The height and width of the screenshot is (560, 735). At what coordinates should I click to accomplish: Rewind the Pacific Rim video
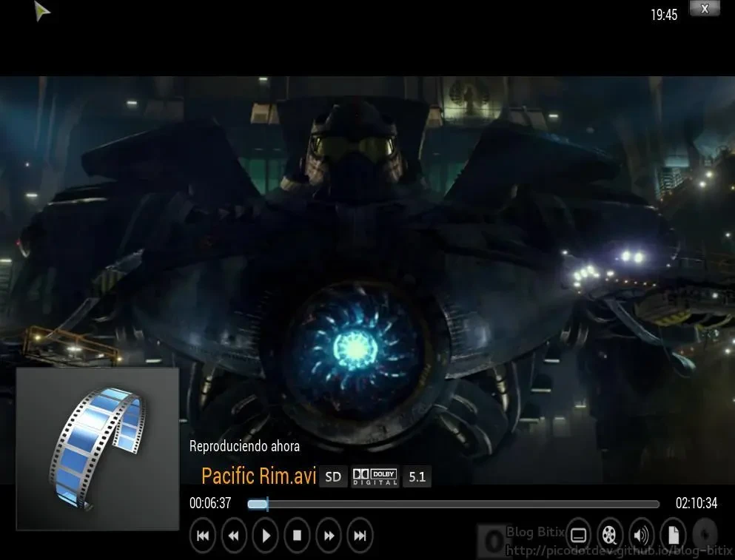(234, 536)
